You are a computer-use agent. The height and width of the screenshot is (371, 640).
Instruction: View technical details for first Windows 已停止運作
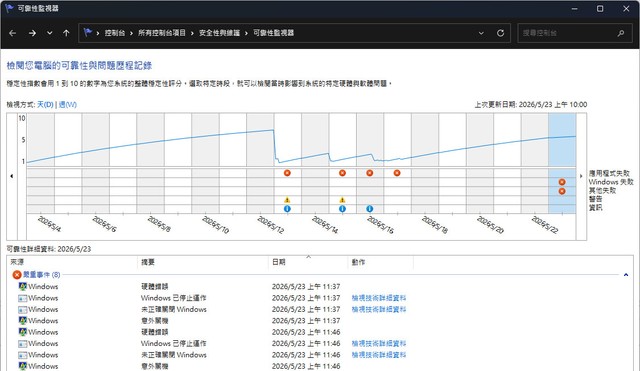tap(379, 298)
